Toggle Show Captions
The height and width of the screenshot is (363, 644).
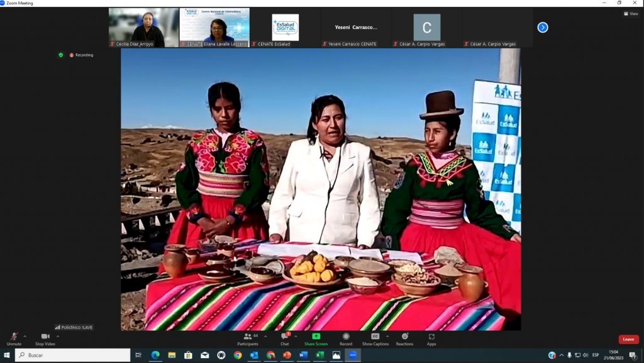[x=375, y=338]
